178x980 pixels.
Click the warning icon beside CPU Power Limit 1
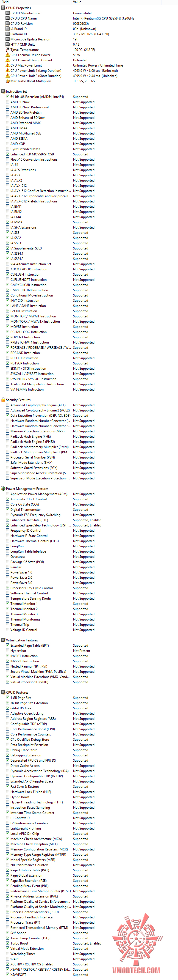pos(8,70)
